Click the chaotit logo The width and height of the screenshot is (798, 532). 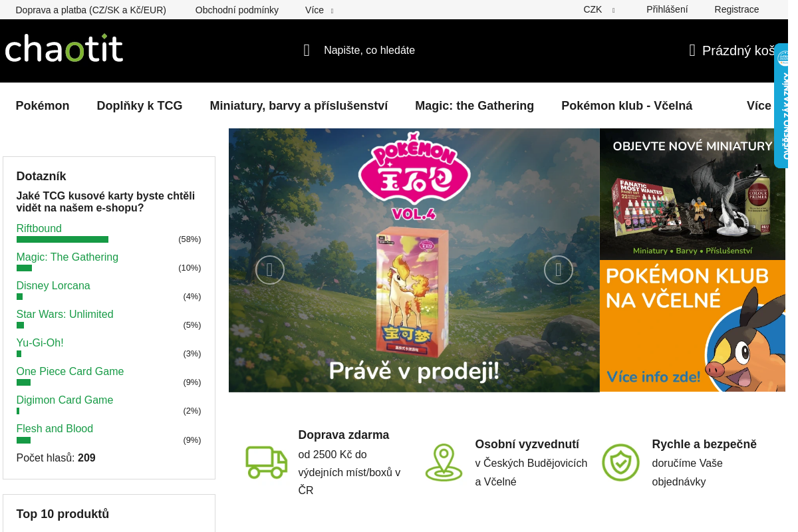click(x=64, y=49)
